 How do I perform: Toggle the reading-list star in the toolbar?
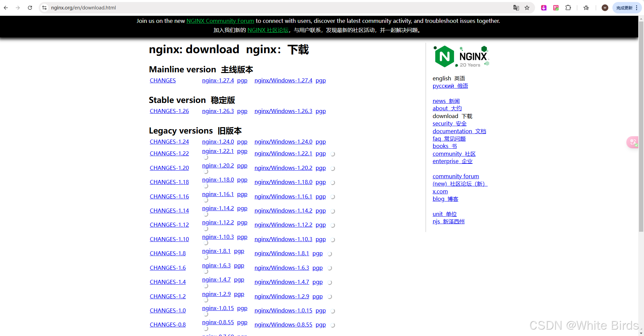586,7
